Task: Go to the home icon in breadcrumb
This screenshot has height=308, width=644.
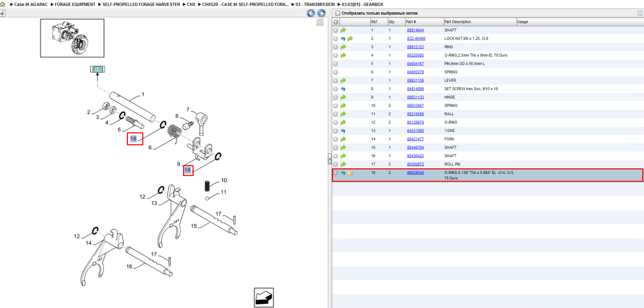Action: (3, 4)
